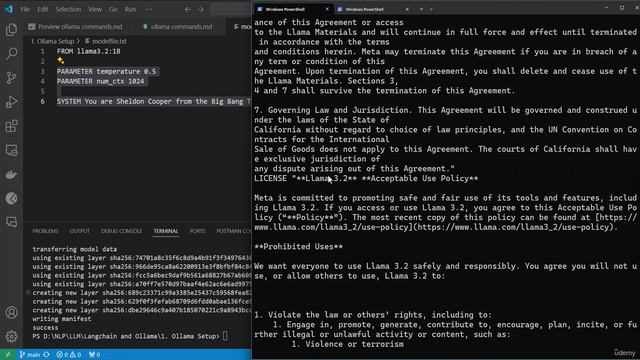This screenshot has width=640, height=360.
Task: Switch to the PROBLEMS panel tab
Action: (45, 231)
